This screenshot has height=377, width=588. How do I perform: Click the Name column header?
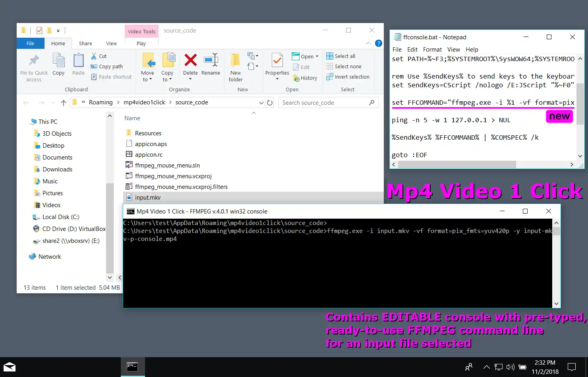[x=132, y=118]
